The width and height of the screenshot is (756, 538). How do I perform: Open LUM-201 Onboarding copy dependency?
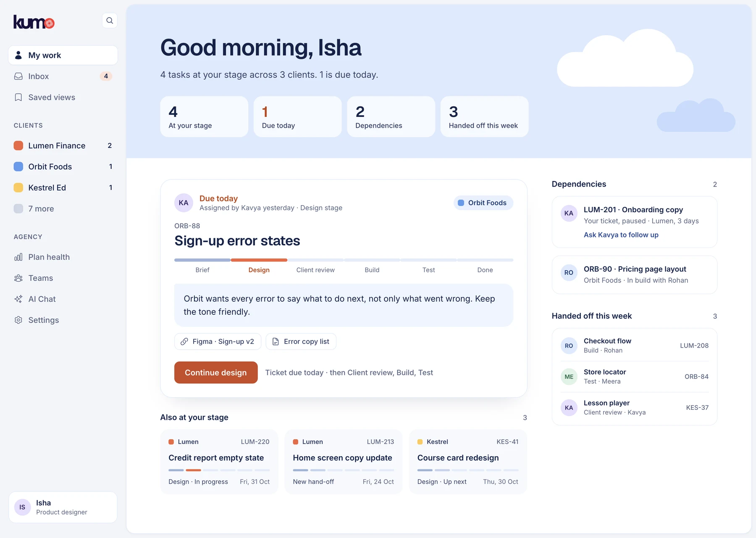(x=634, y=222)
